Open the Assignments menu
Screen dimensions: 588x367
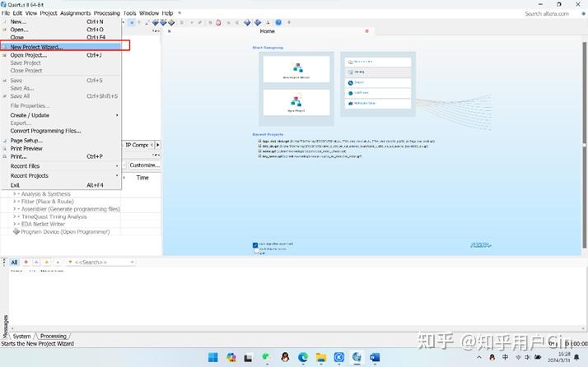76,13
